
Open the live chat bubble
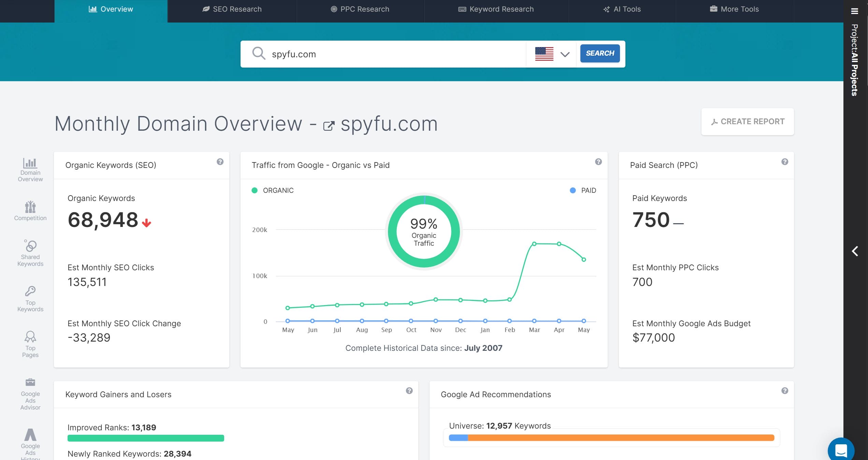pyautogui.click(x=841, y=450)
